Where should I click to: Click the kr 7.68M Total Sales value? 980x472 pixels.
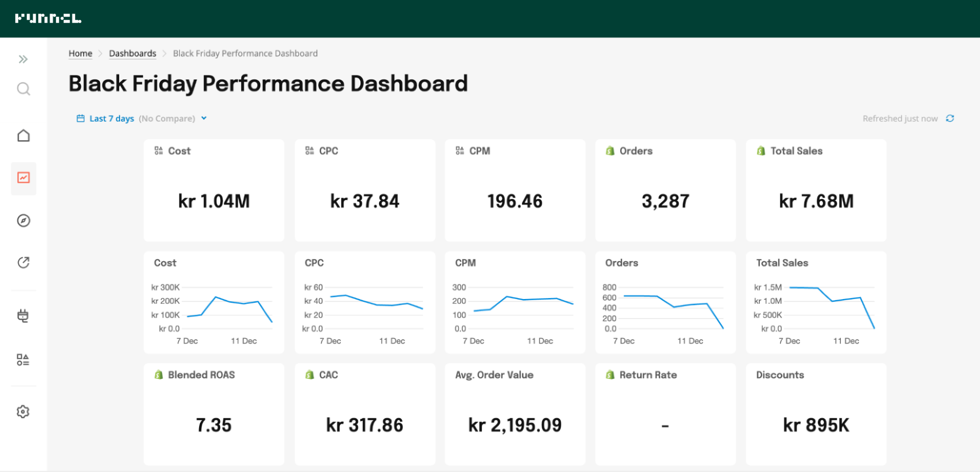[816, 201]
